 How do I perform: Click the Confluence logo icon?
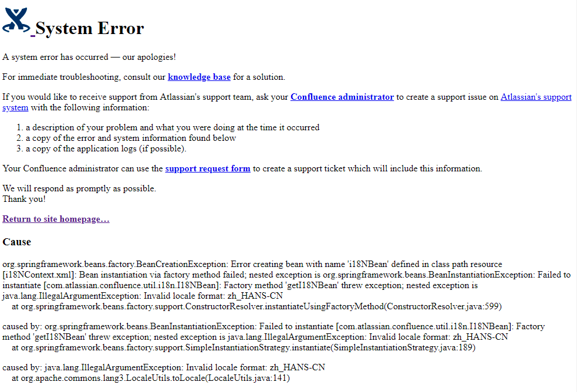16,21
